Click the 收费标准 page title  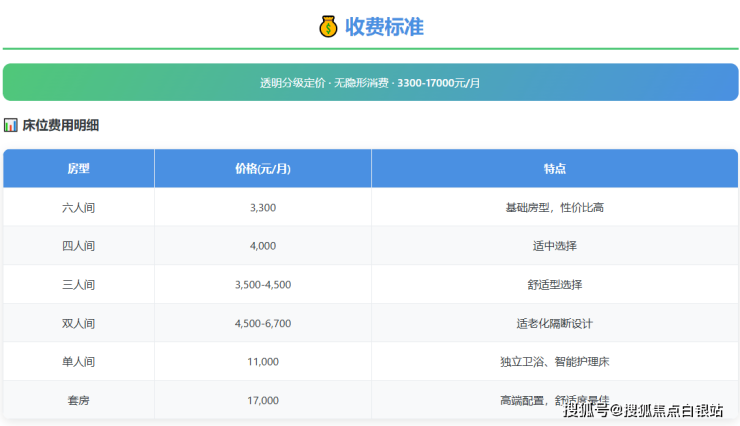point(384,27)
